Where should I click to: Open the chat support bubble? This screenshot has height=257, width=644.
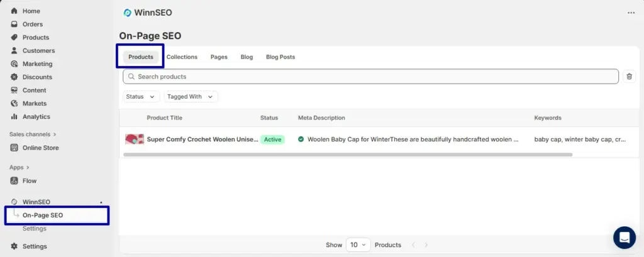pos(625,238)
